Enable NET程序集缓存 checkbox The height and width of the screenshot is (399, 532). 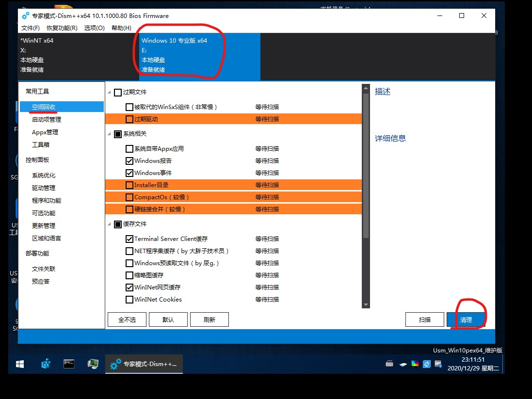click(x=129, y=251)
